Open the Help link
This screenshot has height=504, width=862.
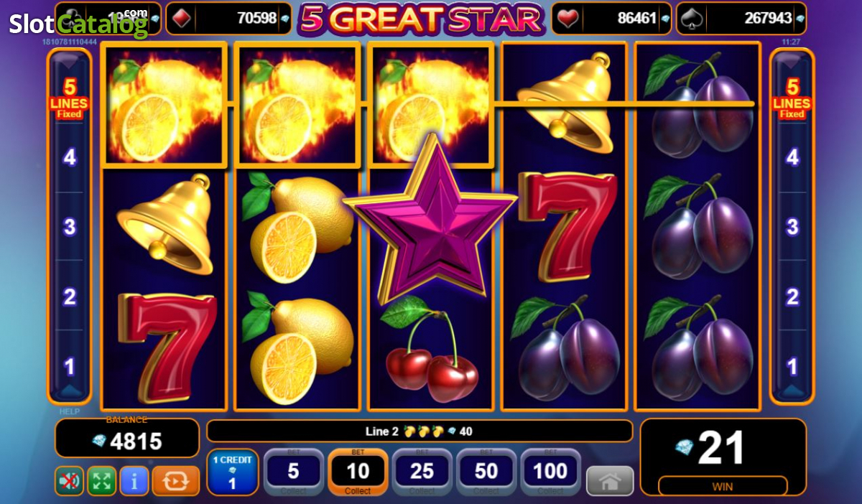pyautogui.click(x=70, y=411)
